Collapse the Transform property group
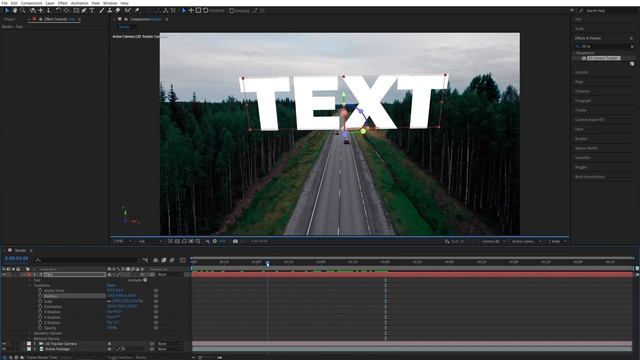Screen dimensions: 640x360 [30, 285]
